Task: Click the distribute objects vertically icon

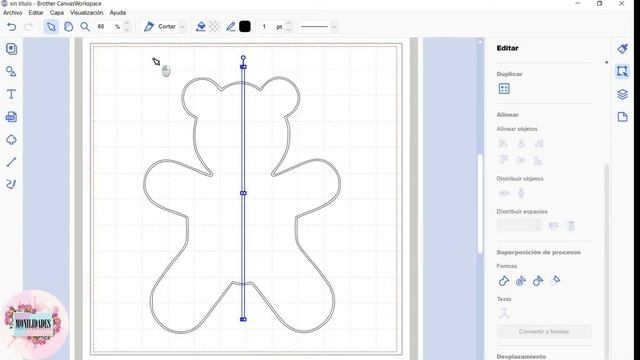Action: 521,193
